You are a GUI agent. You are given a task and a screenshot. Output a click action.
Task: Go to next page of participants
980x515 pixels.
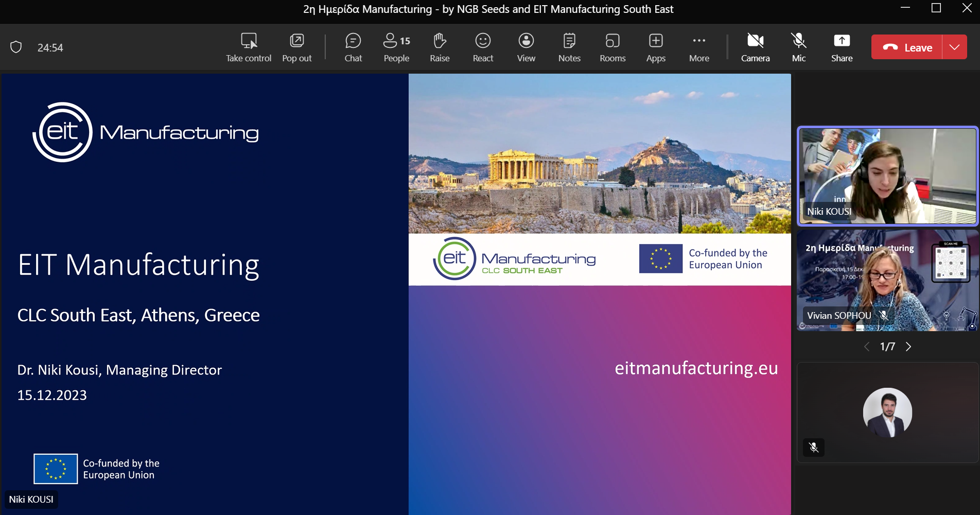[x=908, y=347]
